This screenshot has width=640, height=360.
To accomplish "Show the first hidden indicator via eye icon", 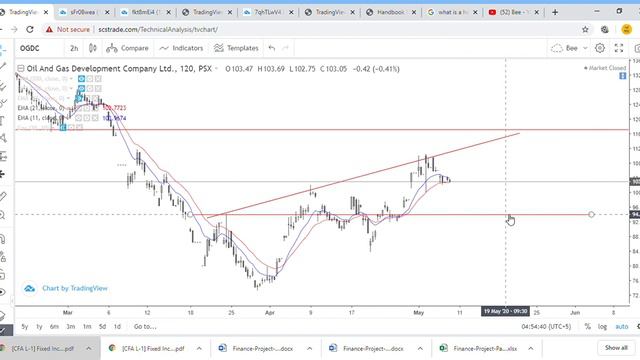I will click(x=82, y=78).
